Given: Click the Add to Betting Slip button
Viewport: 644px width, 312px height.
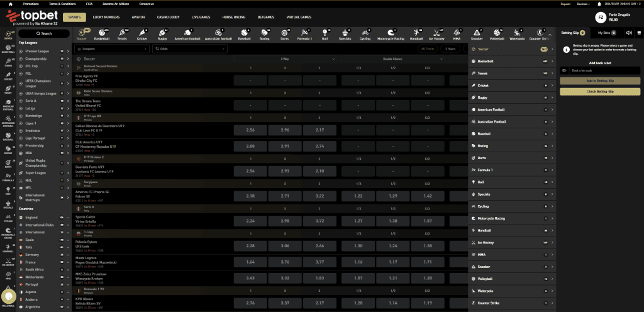Looking at the screenshot, I should [x=600, y=81].
